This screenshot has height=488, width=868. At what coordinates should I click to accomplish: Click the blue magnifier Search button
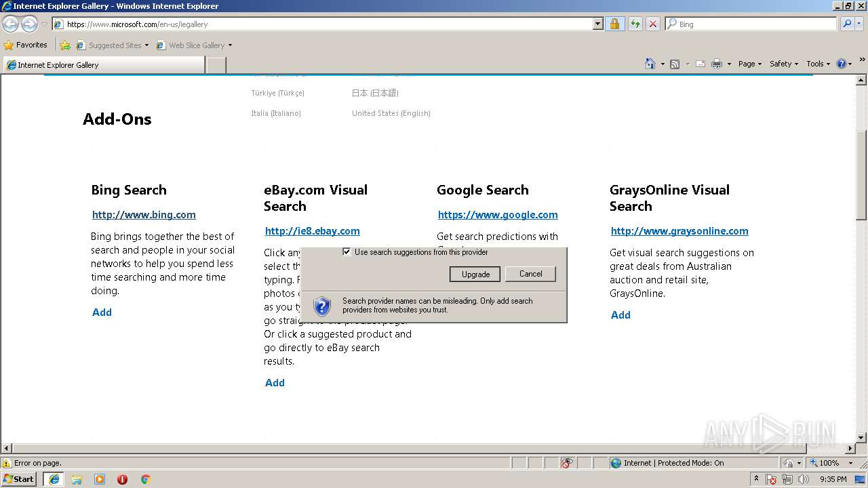click(846, 24)
